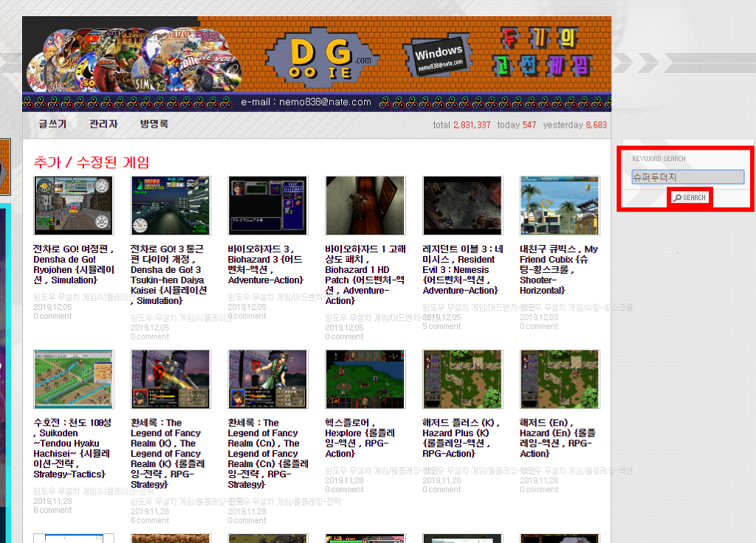
Task: Click the today 547 visitor count
Action: click(516, 125)
